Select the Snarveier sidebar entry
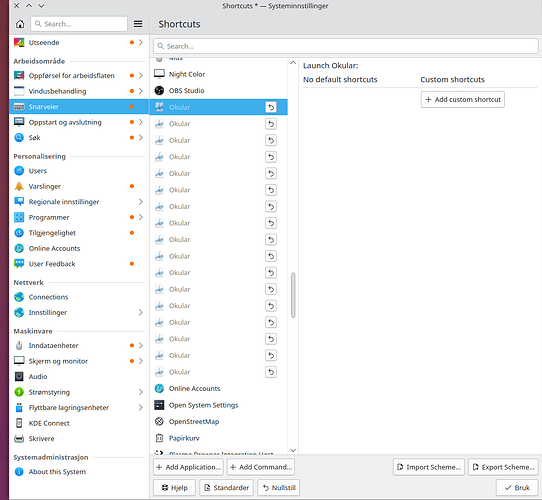The image size is (542, 500). (79, 107)
